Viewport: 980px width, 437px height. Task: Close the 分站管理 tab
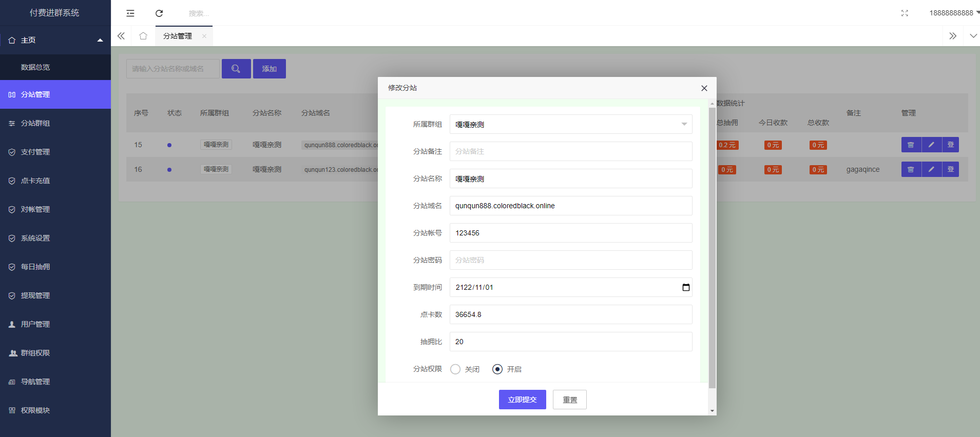(x=204, y=36)
